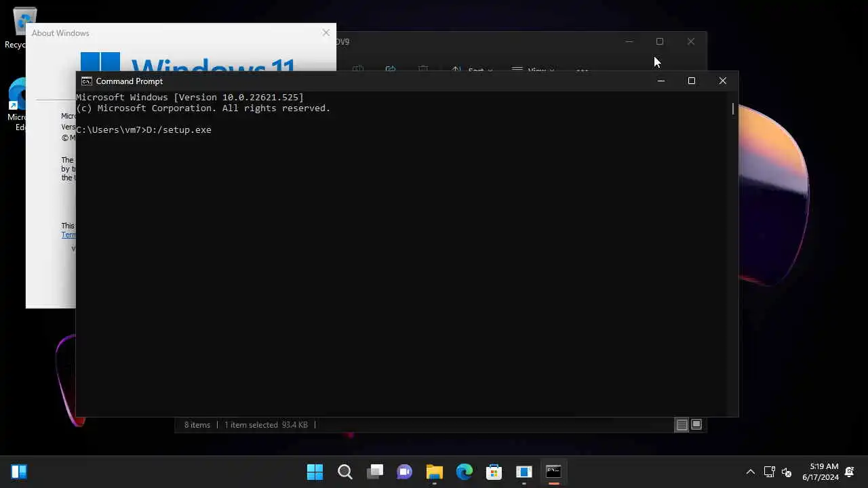This screenshot has height=488, width=868.
Task: Open the Widgets panel on the taskbar
Action: [x=19, y=472]
